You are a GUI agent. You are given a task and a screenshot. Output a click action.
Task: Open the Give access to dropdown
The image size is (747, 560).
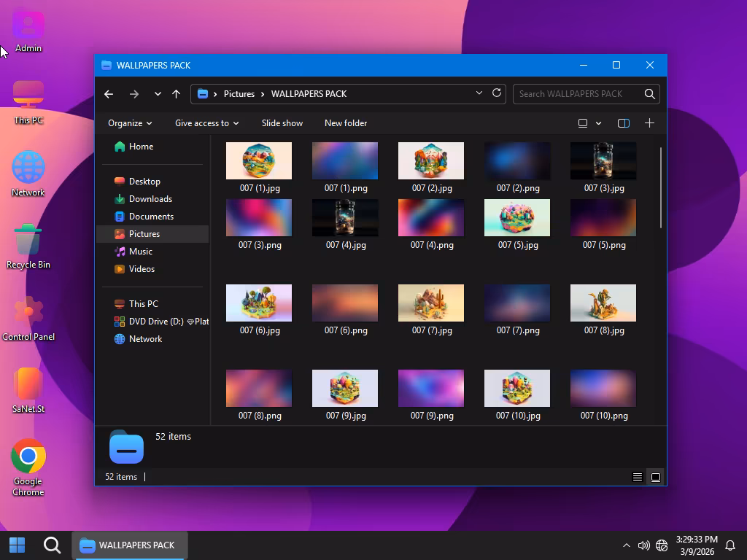tap(206, 123)
